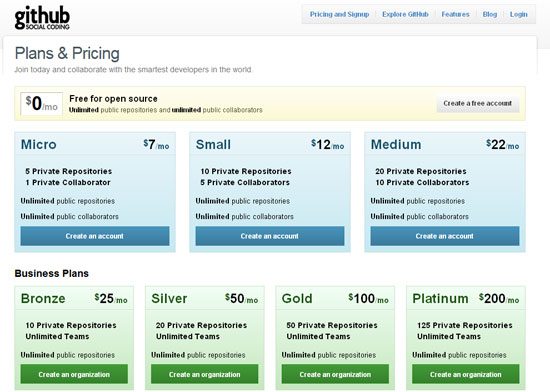Open the Features page
This screenshot has height=392, width=550.
[455, 14]
